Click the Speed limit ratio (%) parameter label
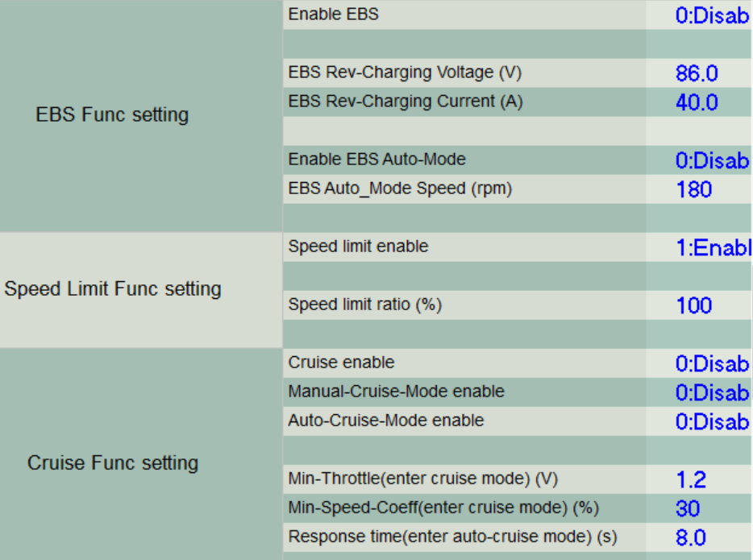Image resolution: width=753 pixels, height=560 pixels. 365,305
